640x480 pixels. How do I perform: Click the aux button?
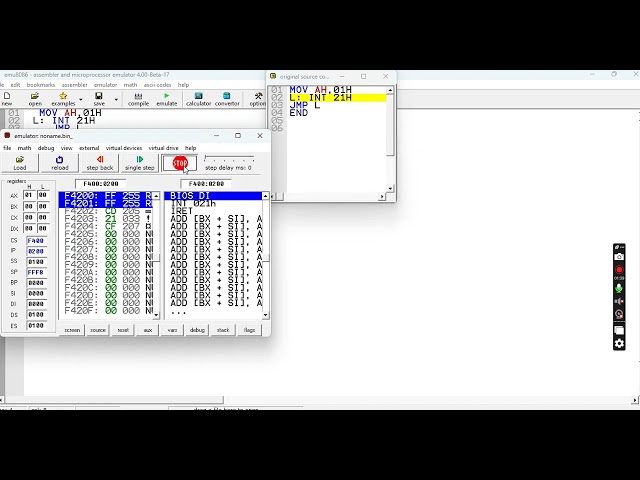[x=148, y=330]
